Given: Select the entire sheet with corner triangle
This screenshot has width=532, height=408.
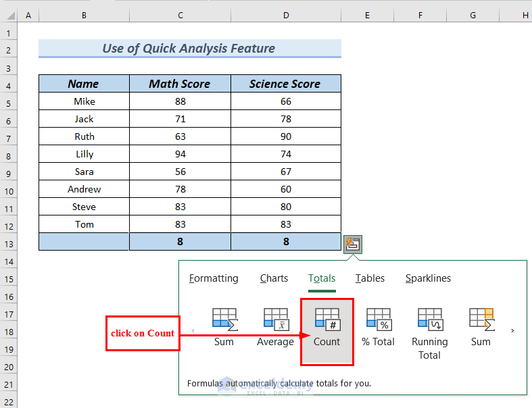Looking at the screenshot, I should [9, 16].
